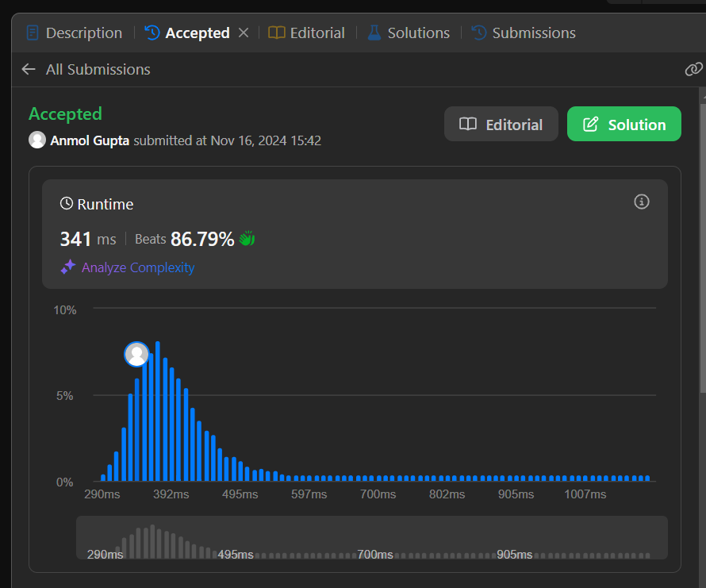706x588 pixels.
Task: Click the user avatar beside Anmol Gupta
Action: pos(37,140)
